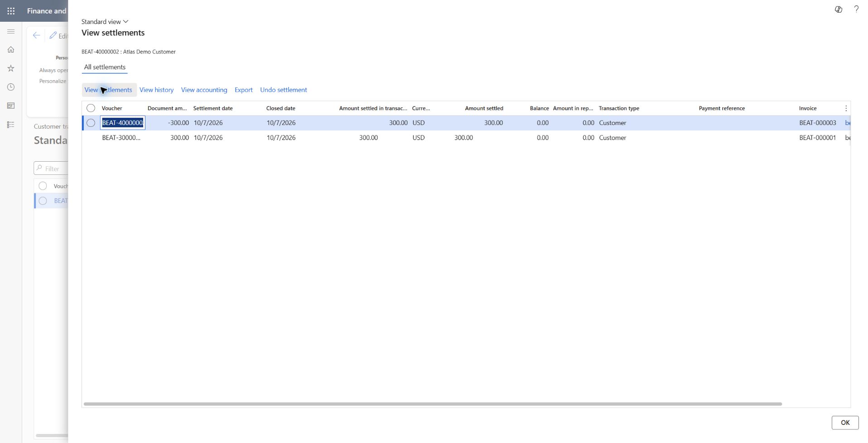Open Workspaces icon in sidebar

tap(11, 106)
